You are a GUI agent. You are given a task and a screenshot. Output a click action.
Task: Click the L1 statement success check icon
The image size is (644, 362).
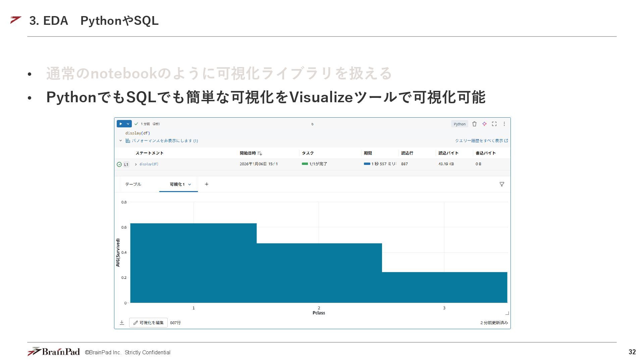coord(119,164)
